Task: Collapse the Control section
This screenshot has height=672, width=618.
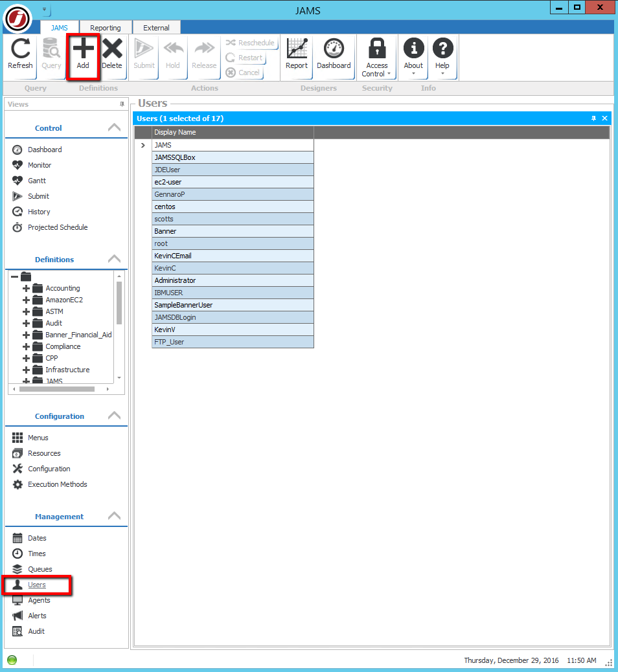Action: point(114,128)
